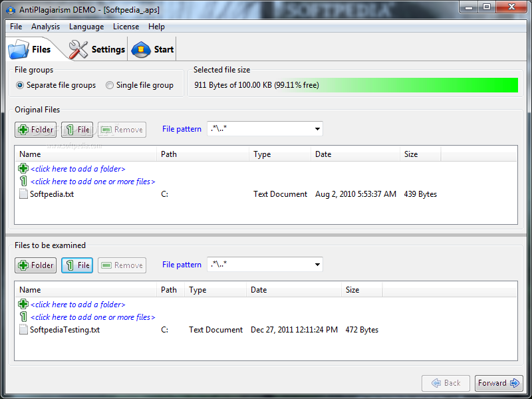The height and width of the screenshot is (399, 532).
Task: Click 'add one or more files' link in Original Files
Action: click(92, 182)
